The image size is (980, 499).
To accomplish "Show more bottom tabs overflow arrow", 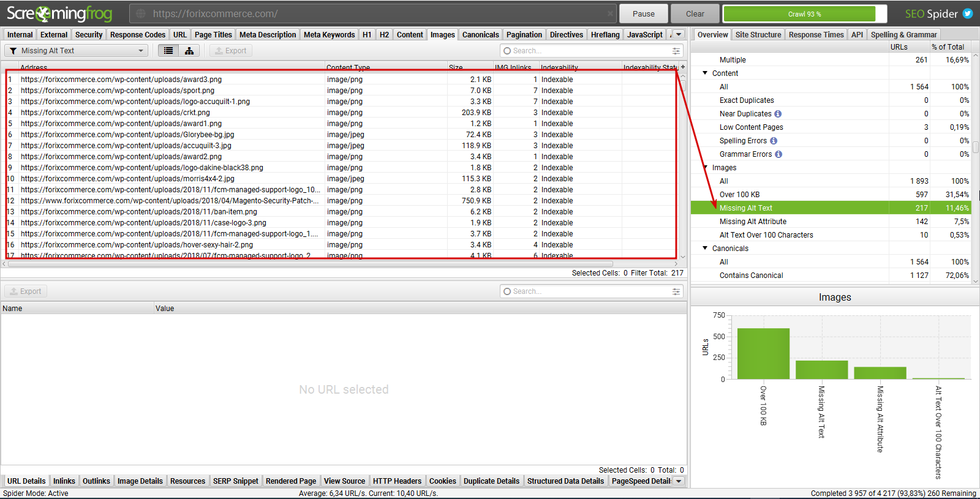I will [679, 481].
